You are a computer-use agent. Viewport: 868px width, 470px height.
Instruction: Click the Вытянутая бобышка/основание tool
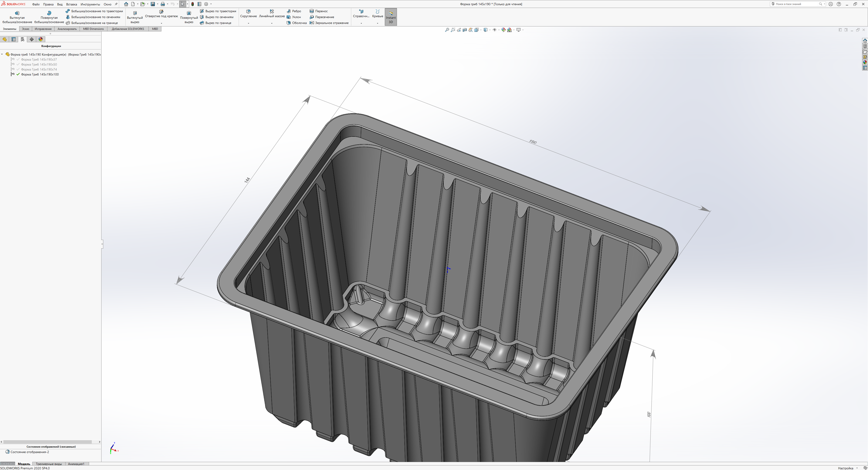click(x=17, y=17)
